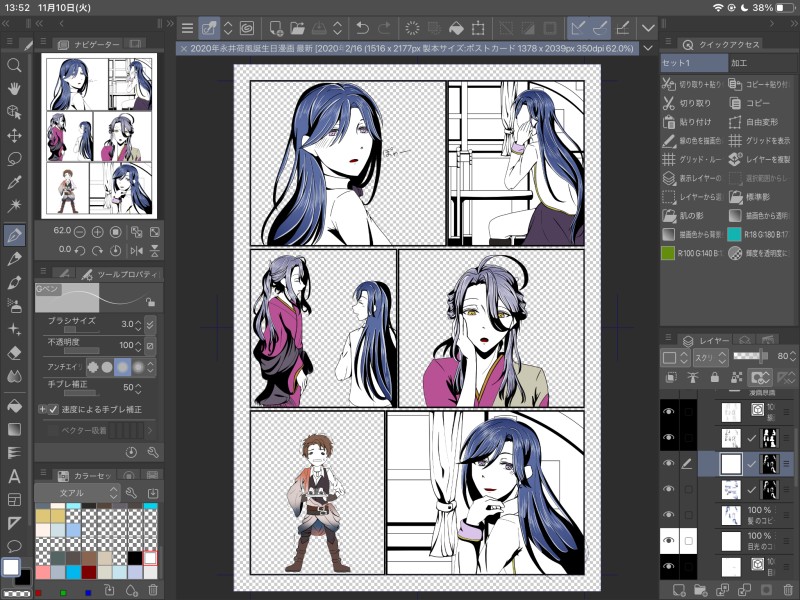Create new layer folder icon
800x600 pixels.
701,591
